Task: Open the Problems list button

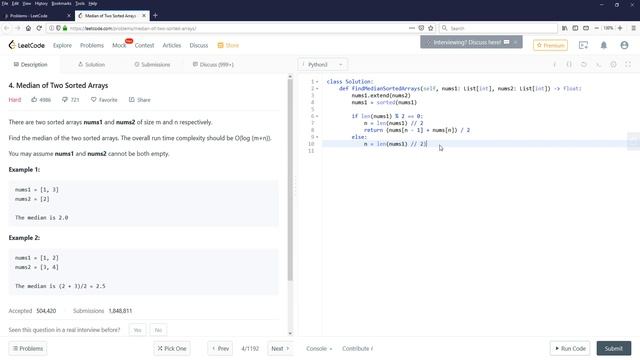Action: 28,349
